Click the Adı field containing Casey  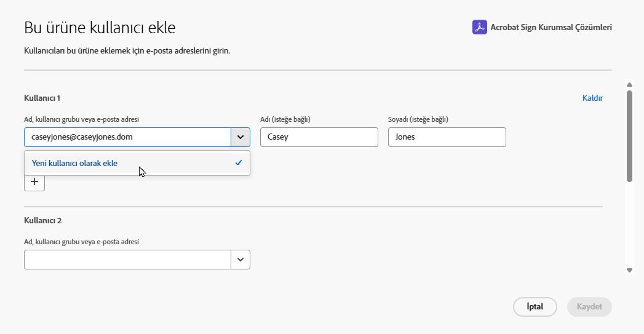(319, 137)
